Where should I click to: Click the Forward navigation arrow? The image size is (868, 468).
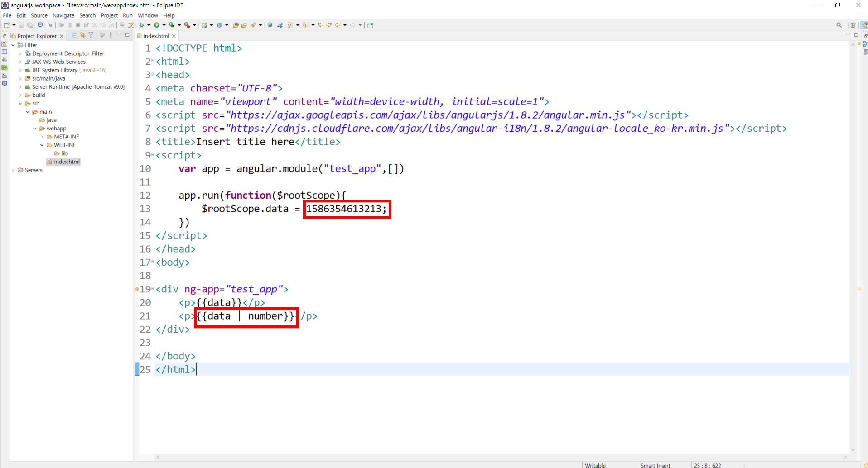(x=352, y=25)
